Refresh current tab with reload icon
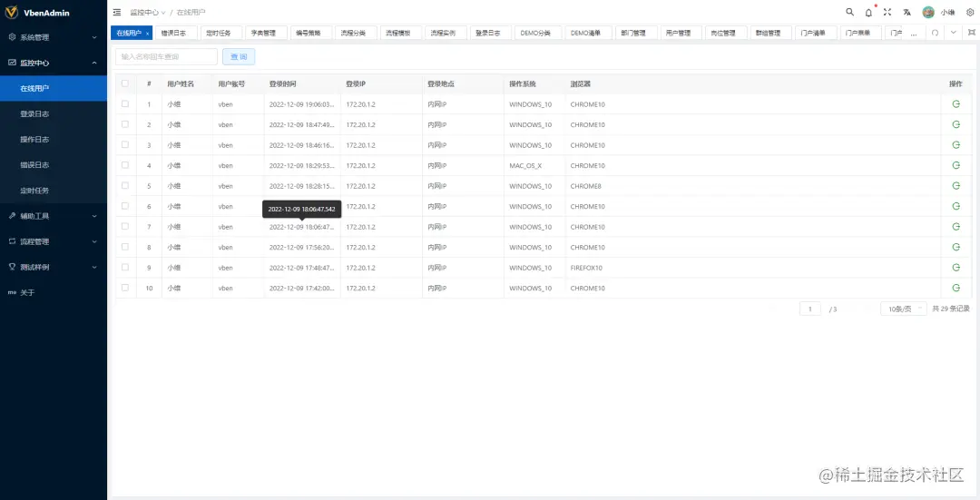This screenshot has width=980, height=500. pyautogui.click(x=935, y=33)
